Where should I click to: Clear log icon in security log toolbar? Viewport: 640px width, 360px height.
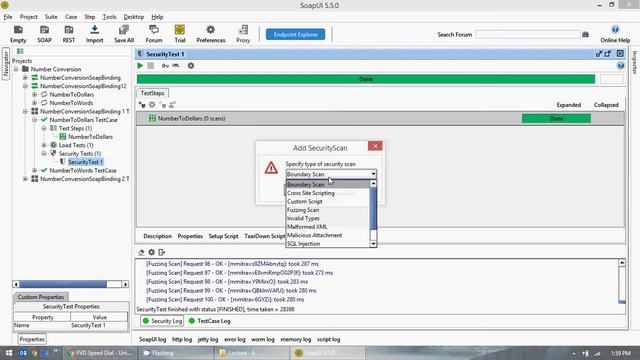pos(141,253)
